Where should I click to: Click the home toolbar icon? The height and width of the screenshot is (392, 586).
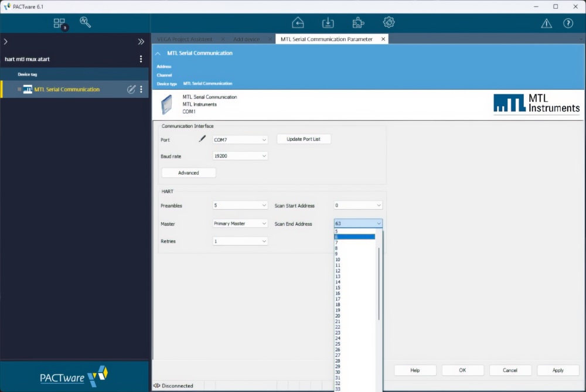(x=298, y=23)
